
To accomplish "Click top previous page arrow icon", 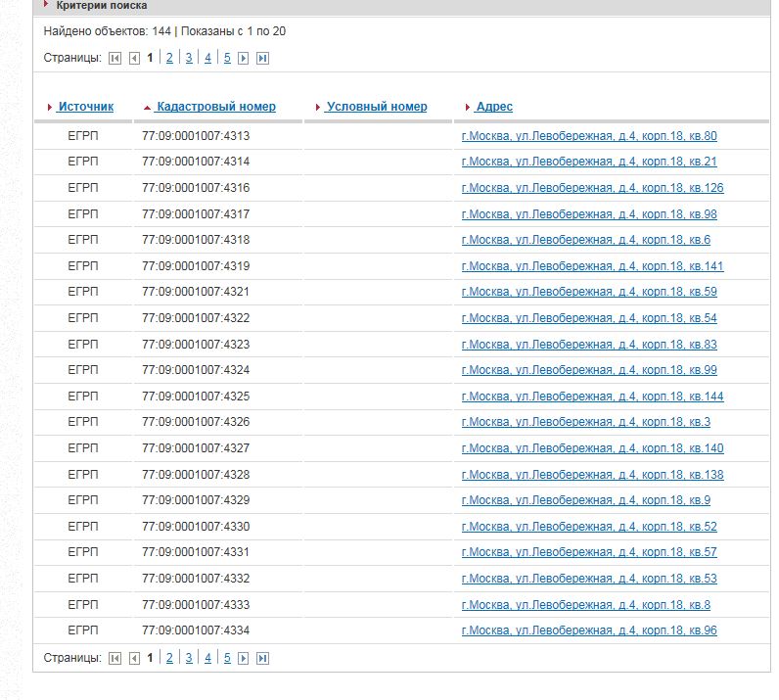I will coord(134,59).
